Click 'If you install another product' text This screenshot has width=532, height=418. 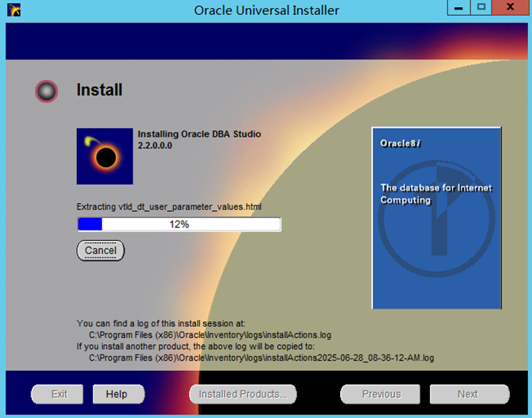pyautogui.click(x=195, y=347)
